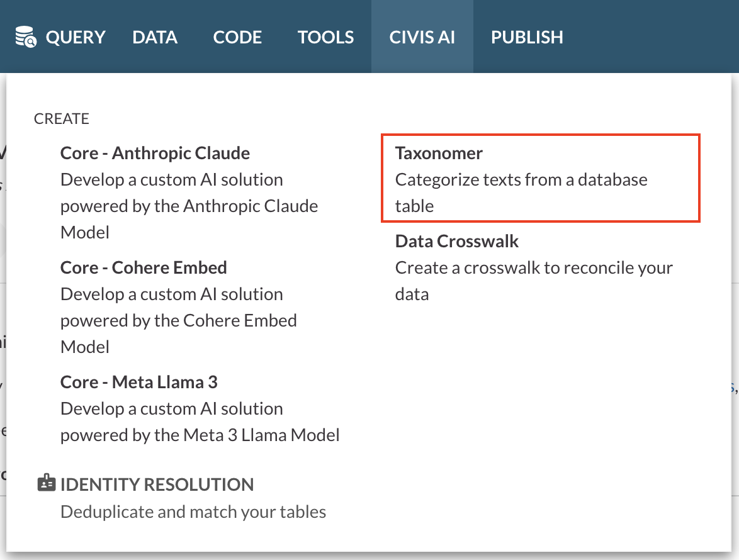The image size is (739, 560).
Task: Click 'Create a crosswalk to reconcile' description
Action: (x=534, y=281)
